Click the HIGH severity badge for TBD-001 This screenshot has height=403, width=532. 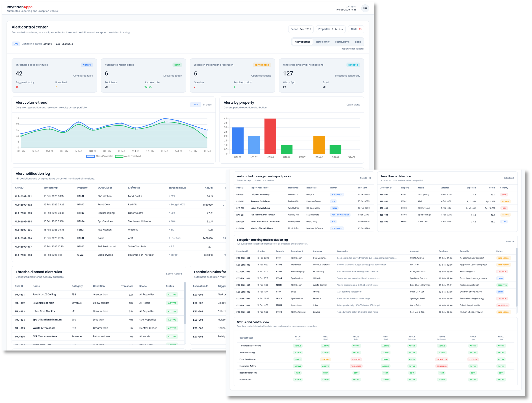pyautogui.click(x=504, y=194)
